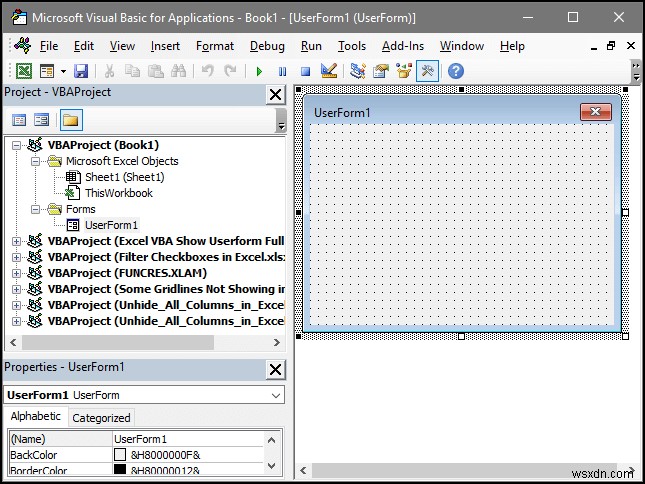The height and width of the screenshot is (484, 645).
Task: Click the Cut scissors icon
Action: coord(109,71)
